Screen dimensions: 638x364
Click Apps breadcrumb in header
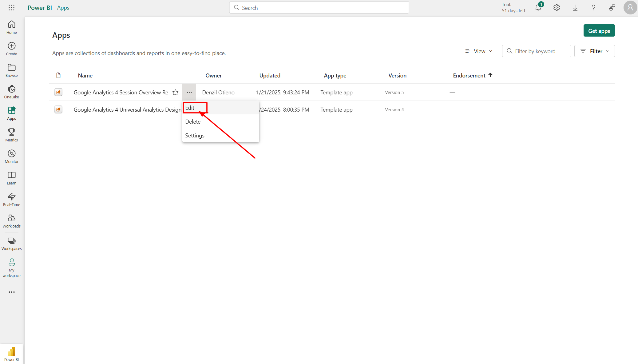[x=63, y=8]
